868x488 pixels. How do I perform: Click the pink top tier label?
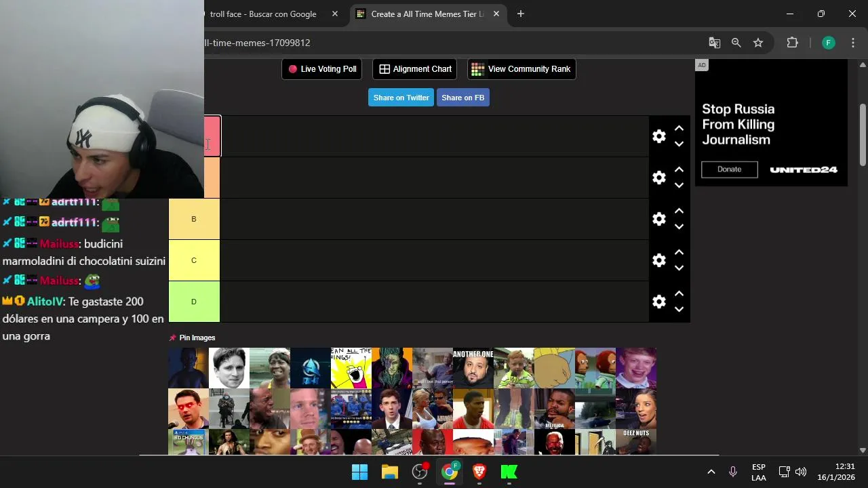pos(212,136)
